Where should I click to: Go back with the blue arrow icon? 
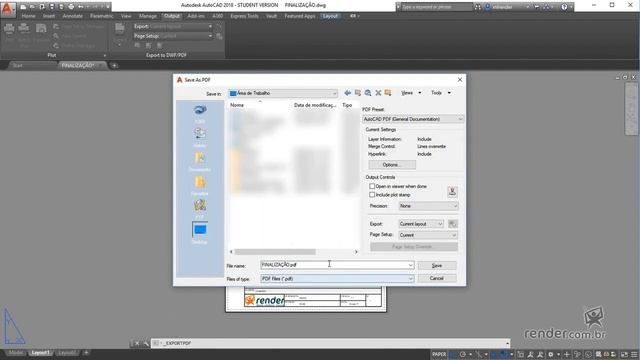point(347,93)
